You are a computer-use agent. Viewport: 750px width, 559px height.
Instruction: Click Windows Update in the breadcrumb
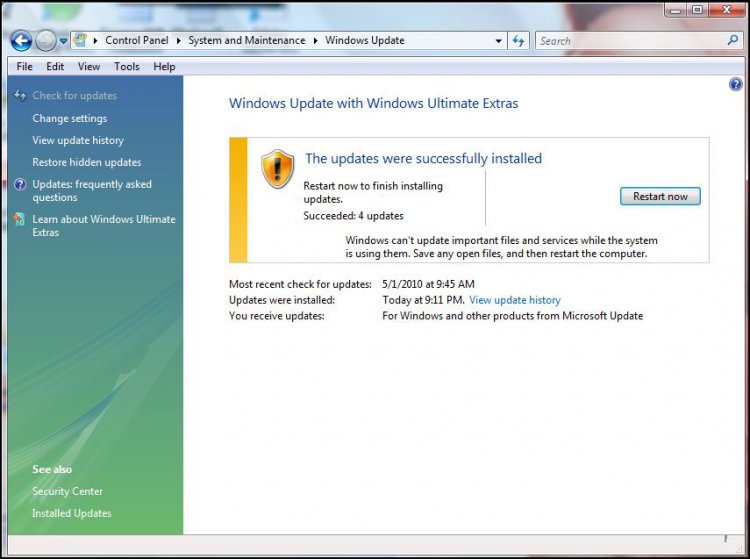coord(364,41)
